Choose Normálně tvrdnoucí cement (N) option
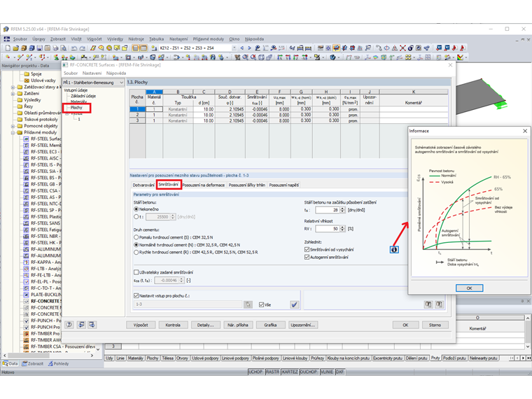This screenshot has width=532, height=399. (136, 244)
